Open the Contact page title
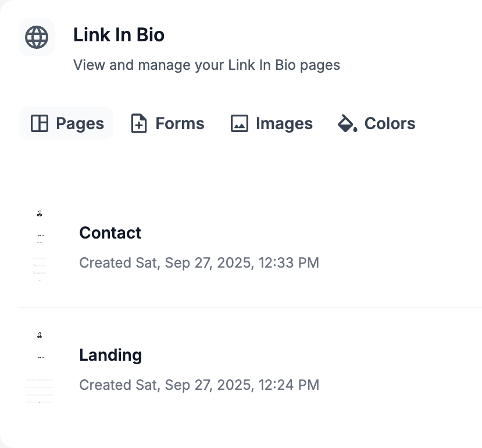The height and width of the screenshot is (448, 482). tap(110, 233)
